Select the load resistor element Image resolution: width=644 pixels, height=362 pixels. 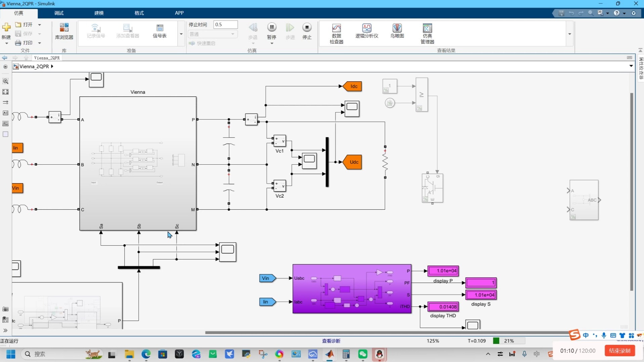pyautogui.click(x=385, y=162)
